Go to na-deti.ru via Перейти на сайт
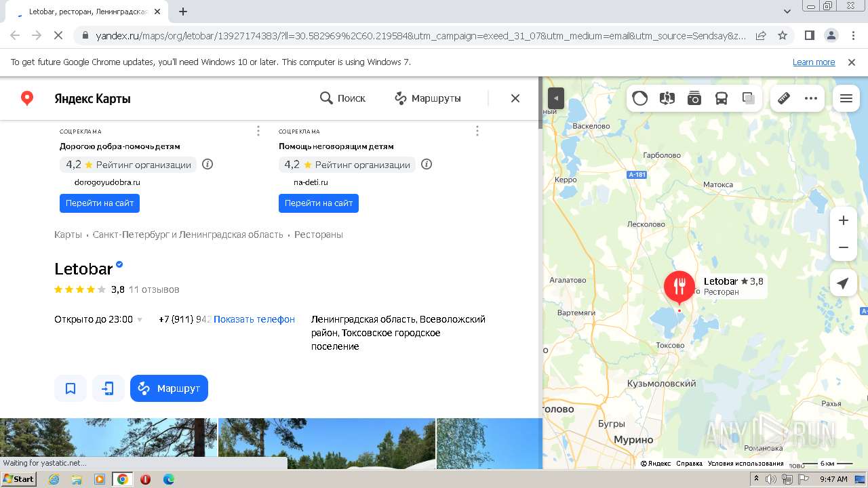This screenshot has width=868, height=488. click(x=319, y=203)
